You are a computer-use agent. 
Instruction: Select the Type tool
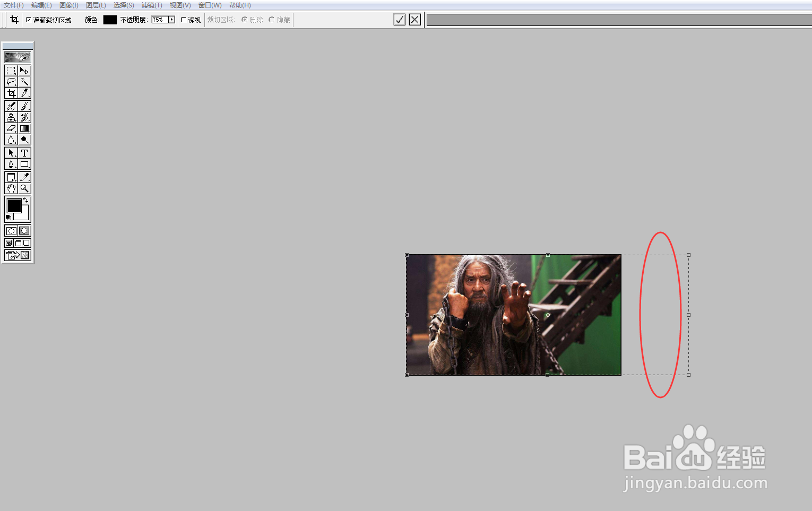(24, 153)
